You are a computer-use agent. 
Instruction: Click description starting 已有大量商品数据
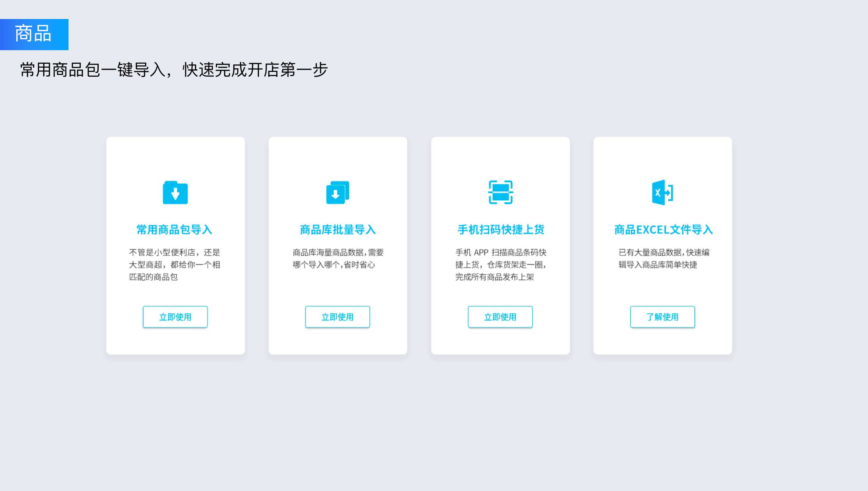pos(664,258)
